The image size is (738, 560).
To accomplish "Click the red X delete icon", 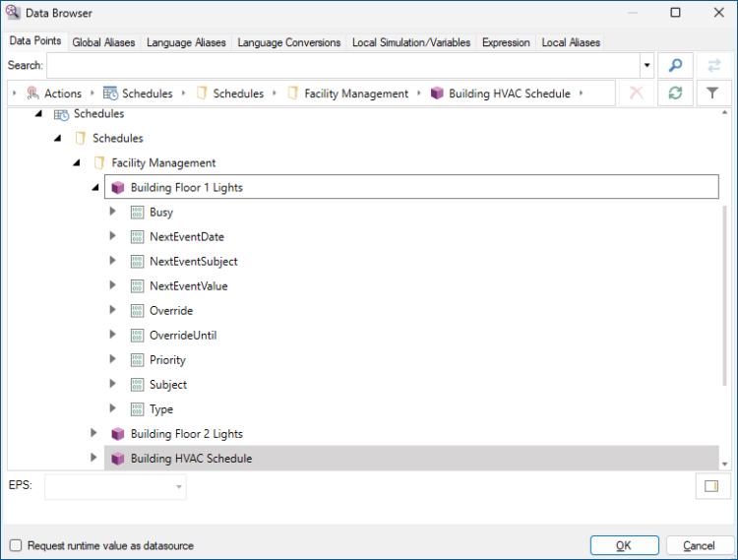I will tap(637, 93).
